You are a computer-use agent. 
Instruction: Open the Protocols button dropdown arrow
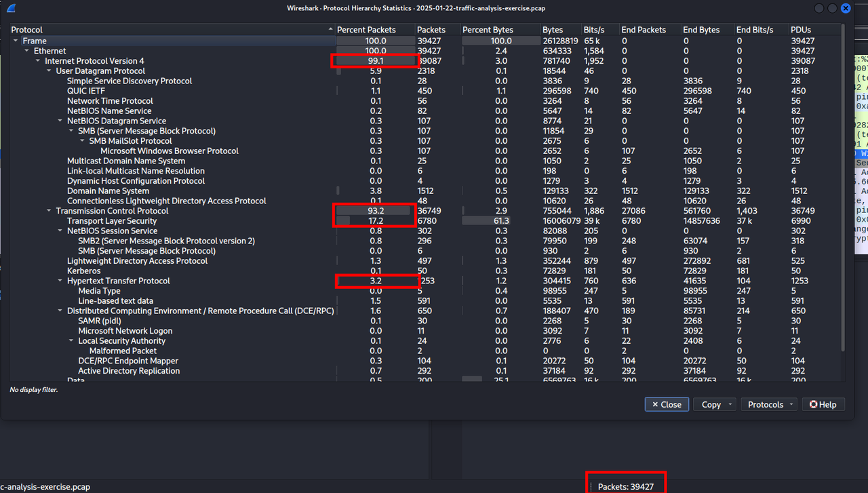pyautogui.click(x=791, y=405)
